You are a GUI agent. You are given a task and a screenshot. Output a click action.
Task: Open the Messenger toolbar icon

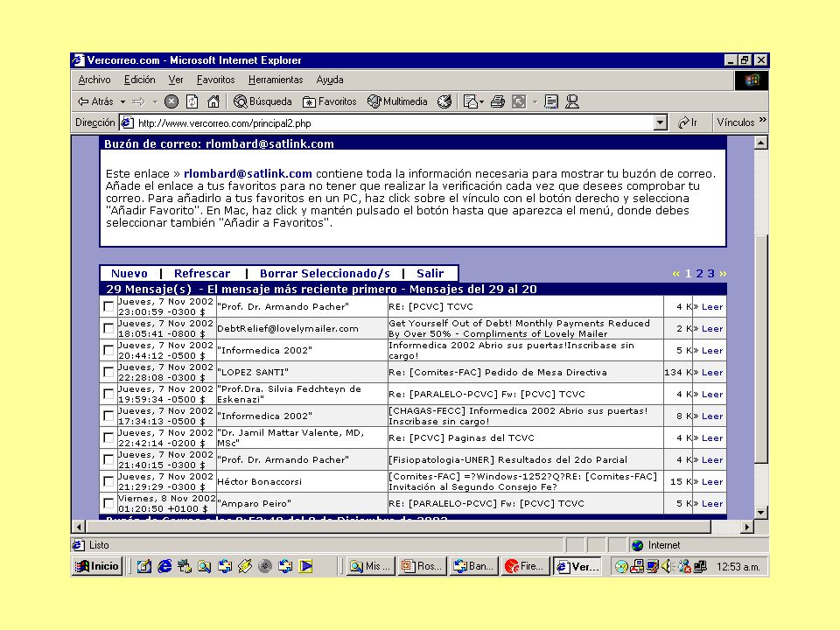click(x=572, y=101)
